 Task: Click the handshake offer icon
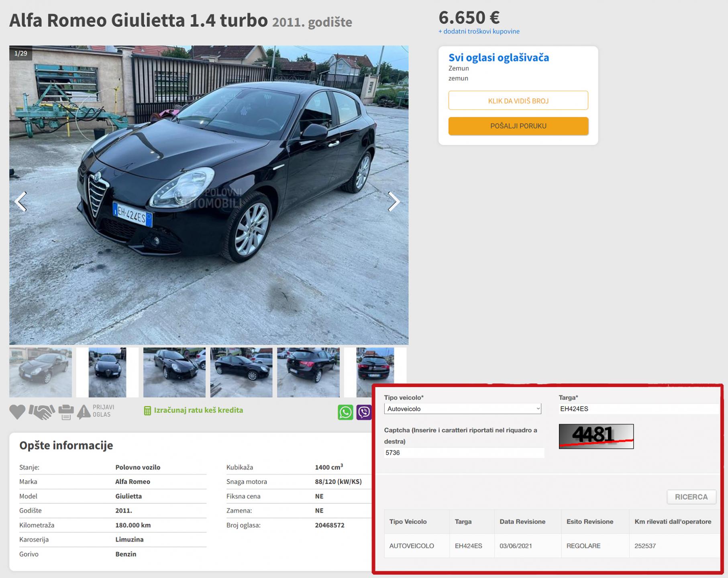(42, 412)
